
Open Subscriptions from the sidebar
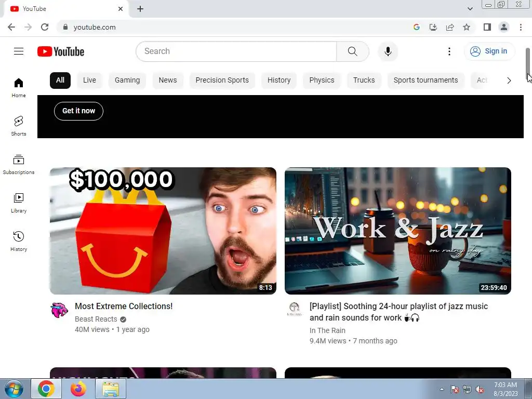(x=19, y=165)
